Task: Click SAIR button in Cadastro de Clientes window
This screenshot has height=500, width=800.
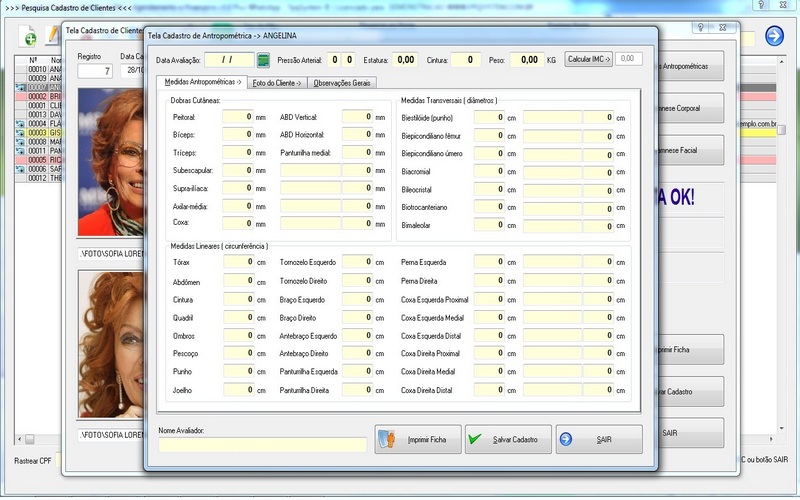Action: [x=691, y=433]
